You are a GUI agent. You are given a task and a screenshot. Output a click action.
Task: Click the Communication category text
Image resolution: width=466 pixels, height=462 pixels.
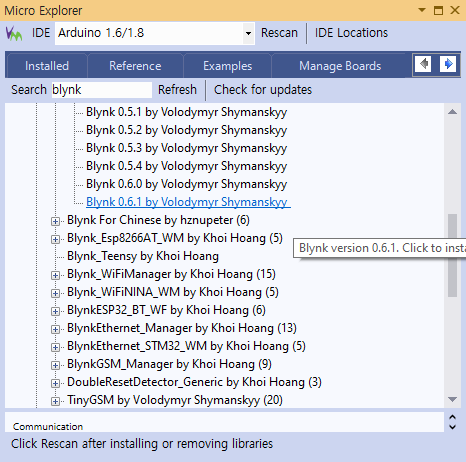48,427
